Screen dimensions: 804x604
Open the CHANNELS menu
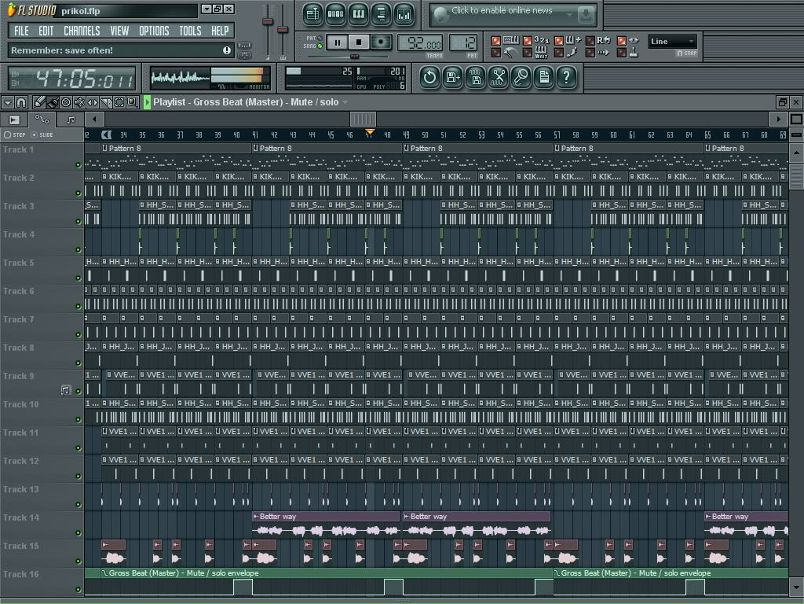point(82,31)
